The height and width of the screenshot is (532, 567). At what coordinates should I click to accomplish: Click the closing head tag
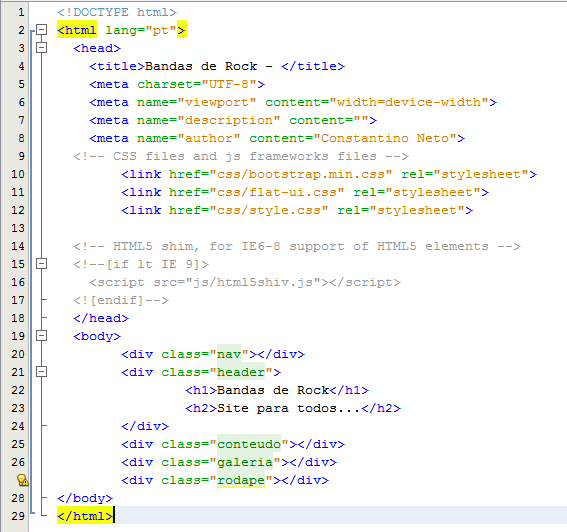tap(101, 318)
